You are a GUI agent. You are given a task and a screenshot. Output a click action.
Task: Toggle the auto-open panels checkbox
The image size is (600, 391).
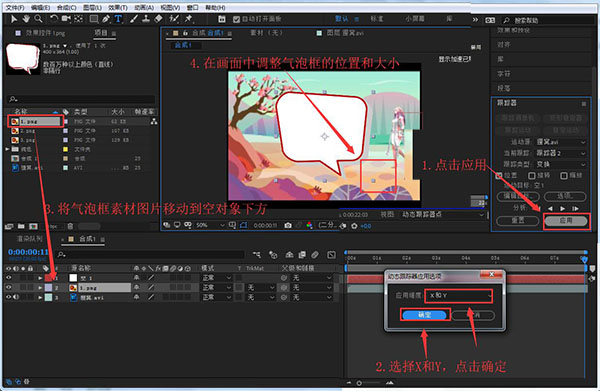[236, 19]
